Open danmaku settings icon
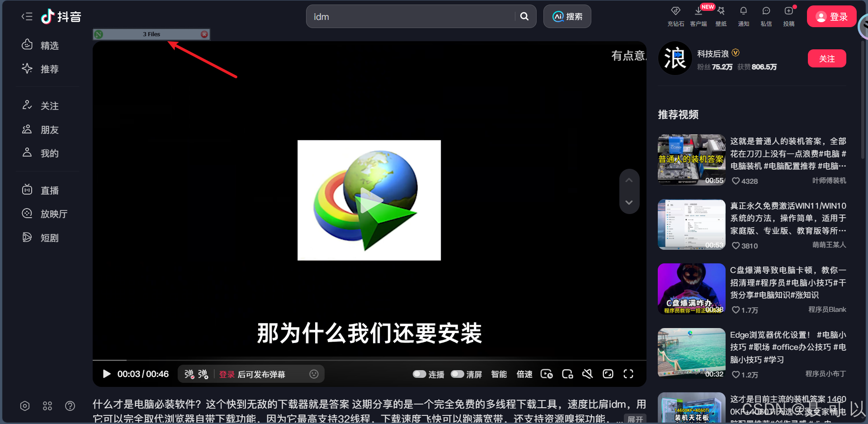This screenshot has height=424, width=868. pos(203,374)
